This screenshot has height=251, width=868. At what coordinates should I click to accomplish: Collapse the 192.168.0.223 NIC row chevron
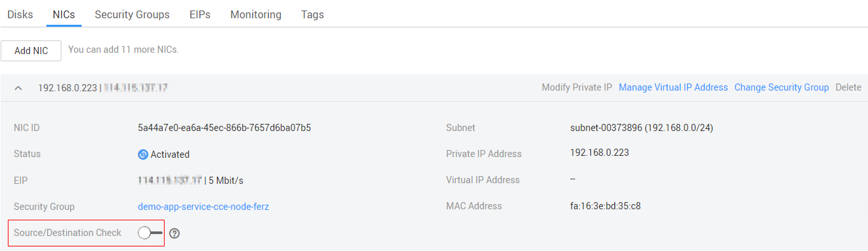click(x=19, y=87)
